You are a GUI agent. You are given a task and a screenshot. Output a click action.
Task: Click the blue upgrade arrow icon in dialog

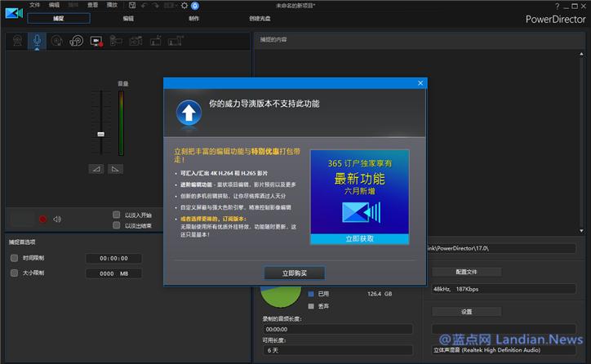tap(189, 113)
